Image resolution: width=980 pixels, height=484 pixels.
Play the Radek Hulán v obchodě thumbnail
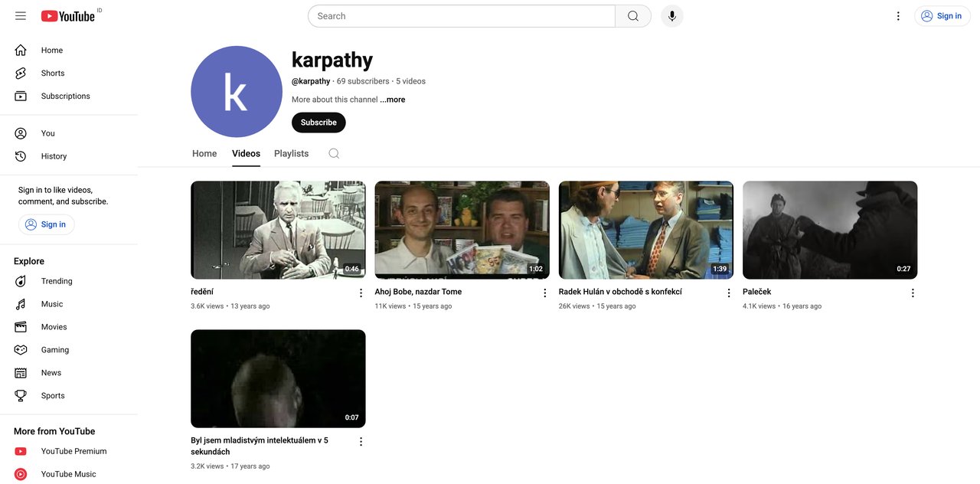(646, 230)
